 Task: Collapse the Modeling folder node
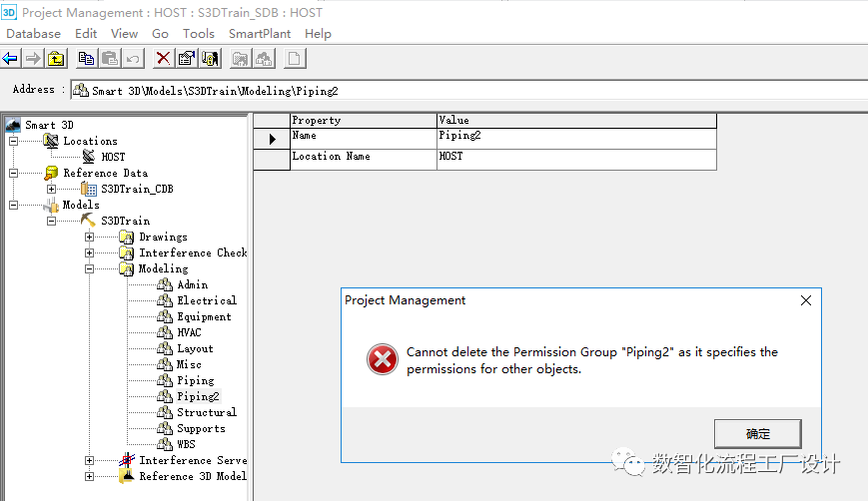(89, 269)
